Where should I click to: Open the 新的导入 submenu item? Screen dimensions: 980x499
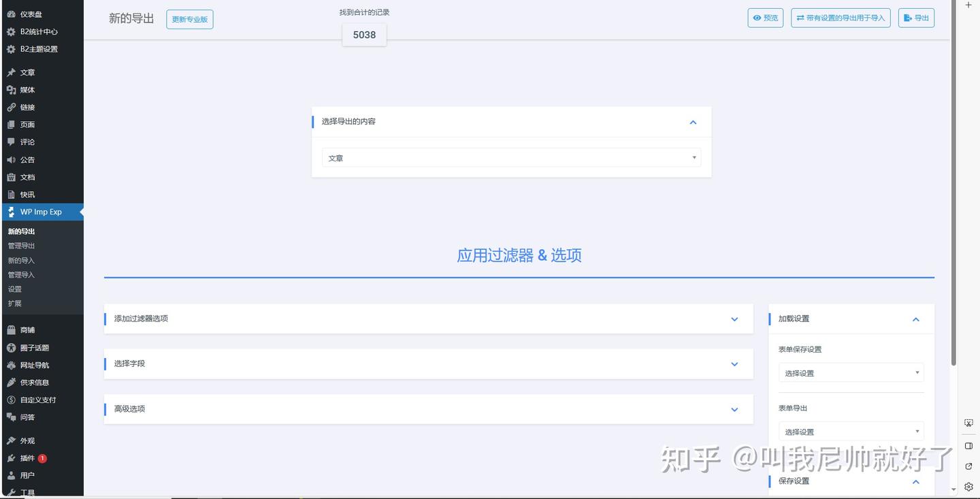(21, 260)
